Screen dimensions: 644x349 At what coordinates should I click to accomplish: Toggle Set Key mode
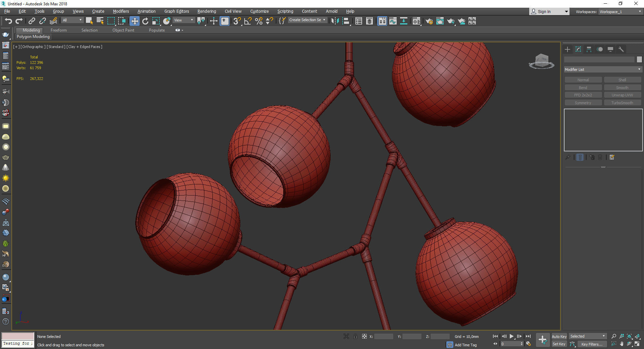pos(559,344)
